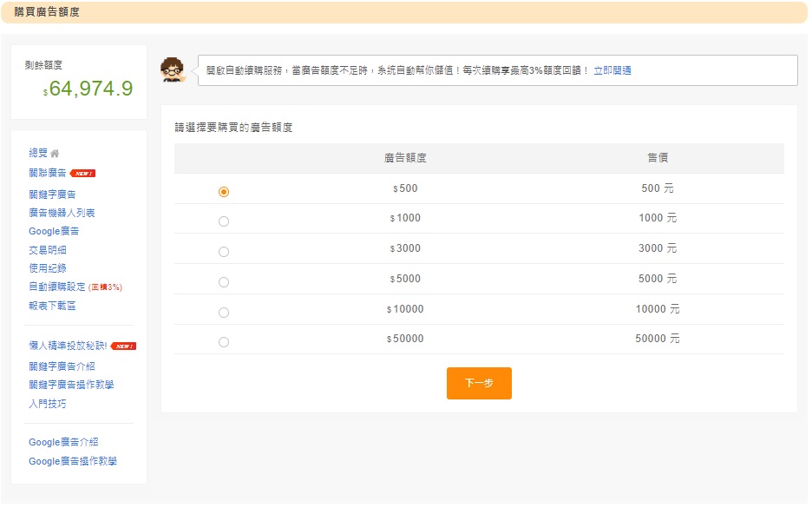Click the NEW badge beside 關聯廣告
Screen dimensions: 812x508
coord(82,173)
